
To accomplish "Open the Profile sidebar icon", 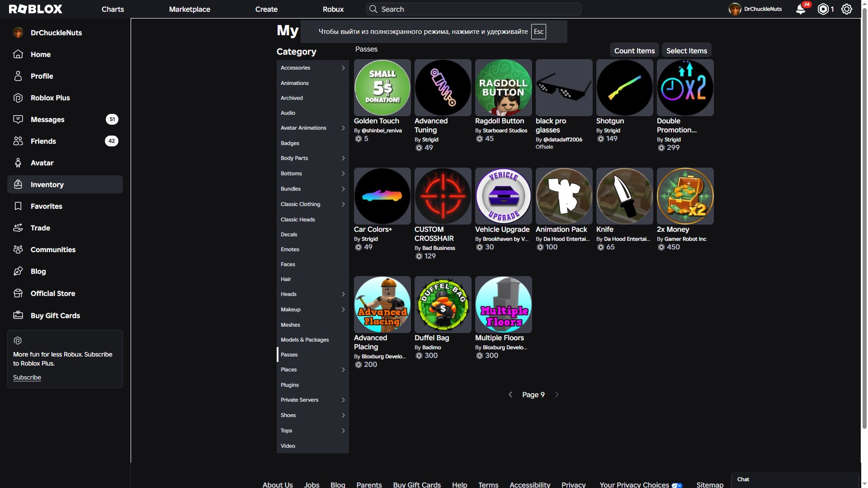I will [x=18, y=76].
